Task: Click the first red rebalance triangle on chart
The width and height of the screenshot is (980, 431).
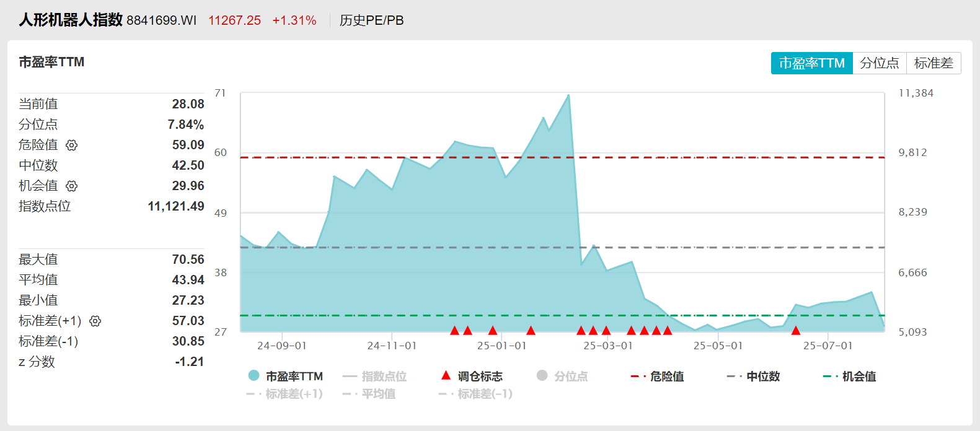Action: (454, 330)
